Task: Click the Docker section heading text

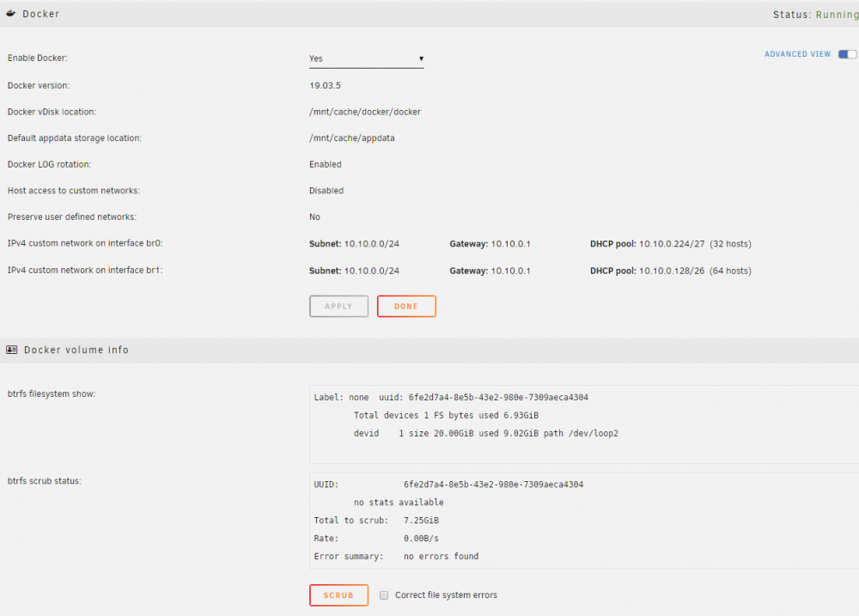Action: click(x=40, y=14)
